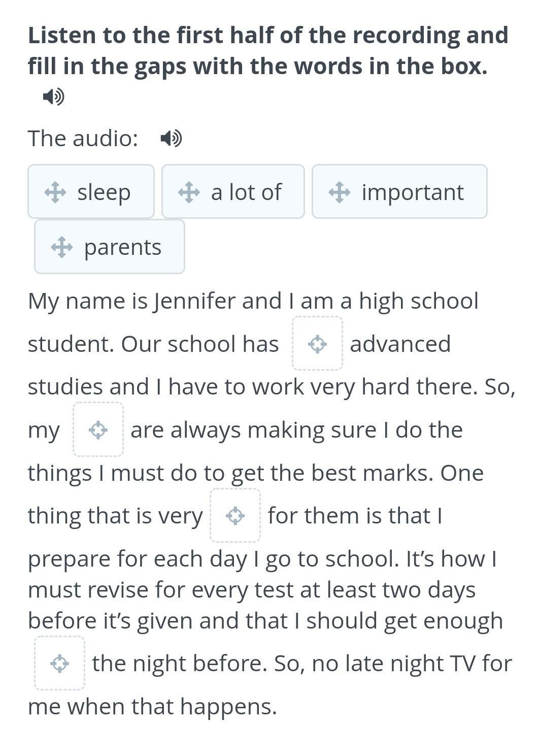This screenshot has width=538, height=756.
Task: Select the gap before "are always making sure"
Action: tap(98, 430)
